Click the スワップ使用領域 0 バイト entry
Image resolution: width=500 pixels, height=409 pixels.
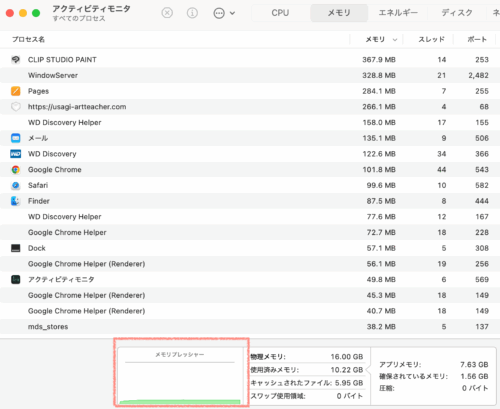click(x=307, y=396)
